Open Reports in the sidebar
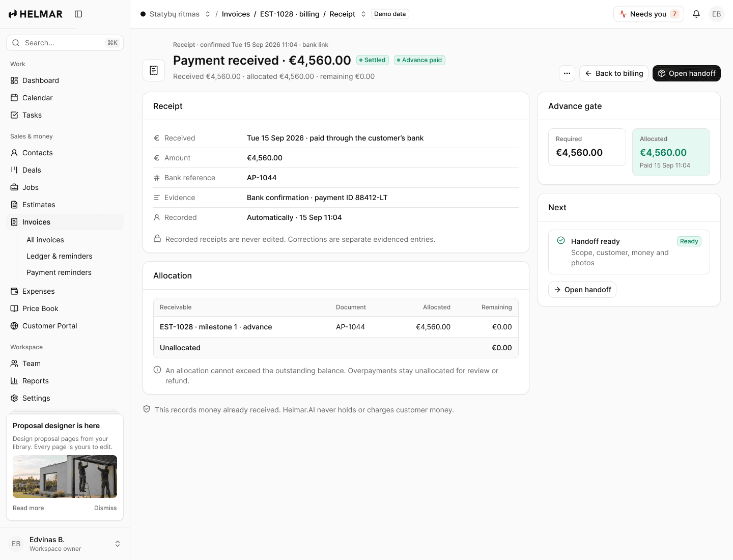Viewport: 733px width, 560px height. click(65, 381)
